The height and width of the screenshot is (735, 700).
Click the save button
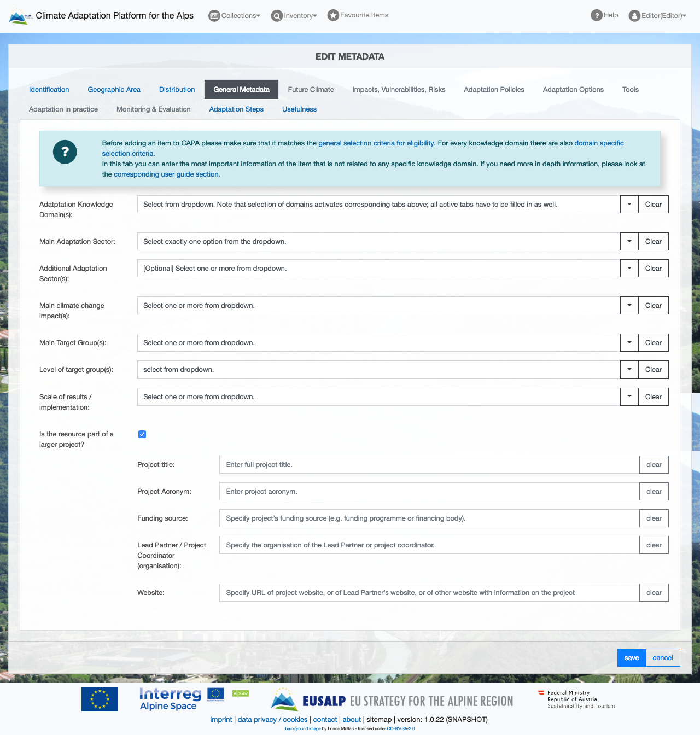(x=631, y=657)
